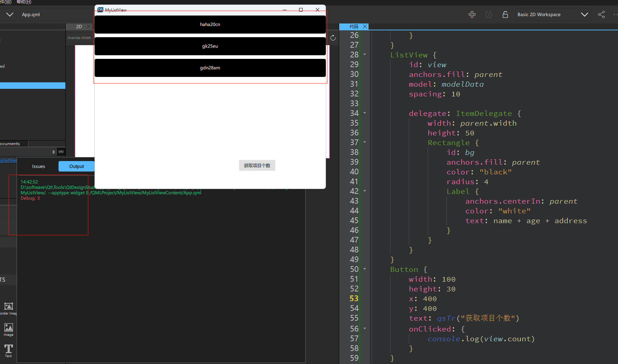Screen dimensions: 618x364
Task: Click the haha20cn list item
Action: pyautogui.click(x=210, y=25)
